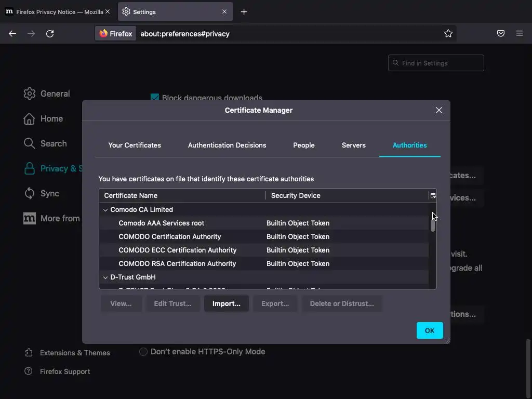Select COMODO Certification Authority row
Screen dimensions: 532x399
(264, 237)
